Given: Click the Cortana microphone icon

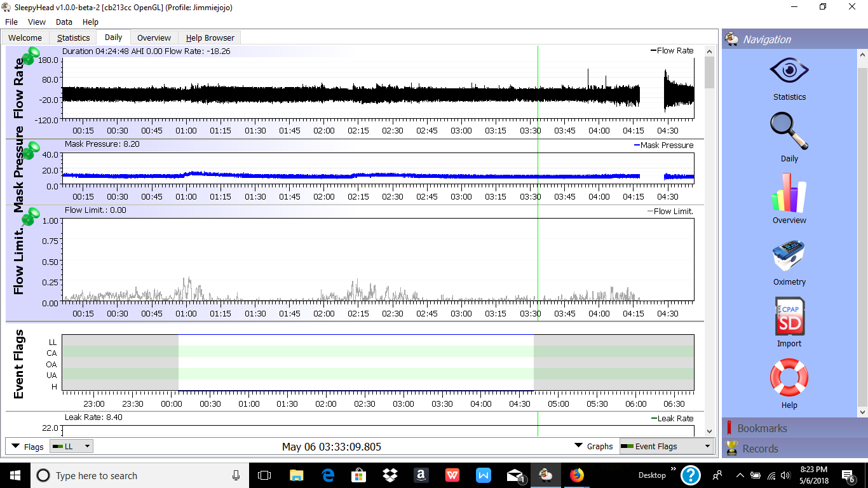Looking at the screenshot, I should pos(236,475).
